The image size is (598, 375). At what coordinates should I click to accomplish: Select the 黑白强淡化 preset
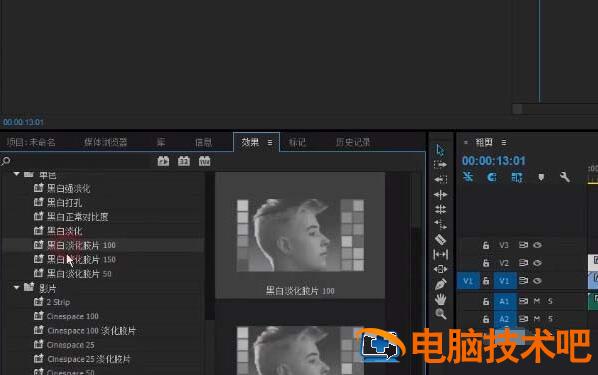[68, 188]
